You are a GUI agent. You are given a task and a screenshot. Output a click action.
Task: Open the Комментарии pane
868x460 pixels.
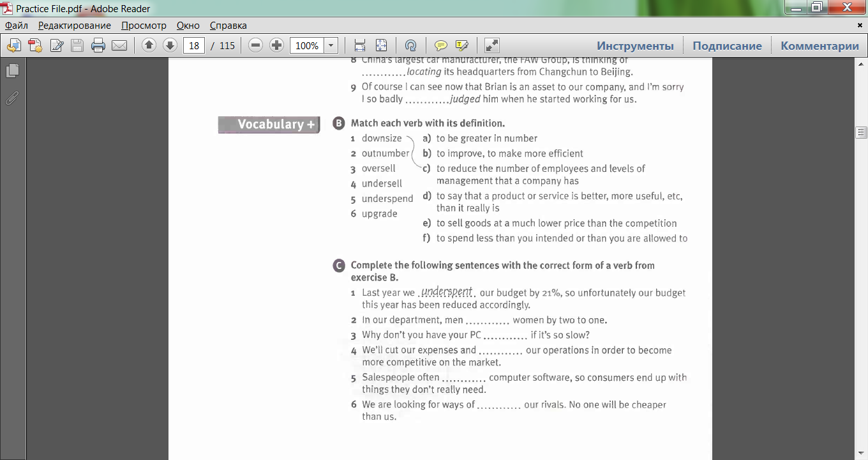tap(819, 45)
